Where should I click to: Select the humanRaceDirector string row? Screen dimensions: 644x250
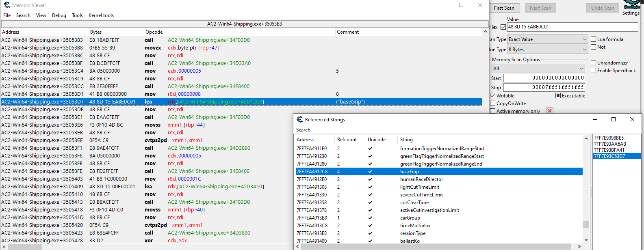421,179
